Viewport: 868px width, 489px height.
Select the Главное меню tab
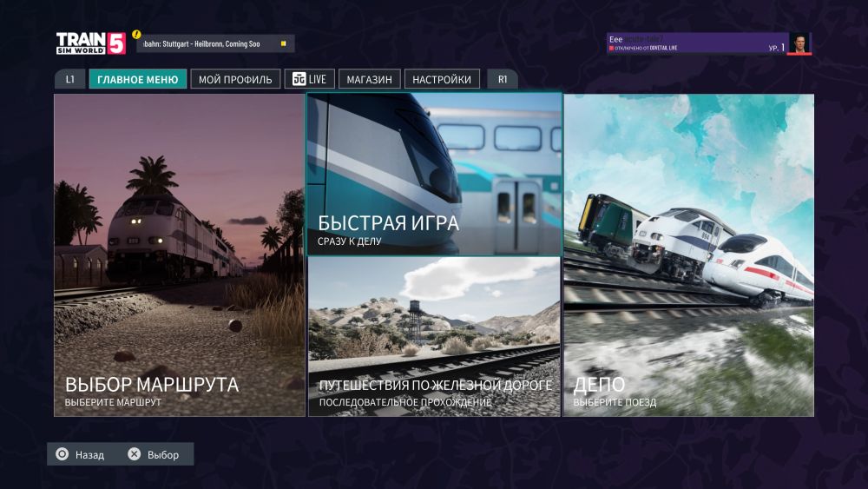click(x=138, y=79)
